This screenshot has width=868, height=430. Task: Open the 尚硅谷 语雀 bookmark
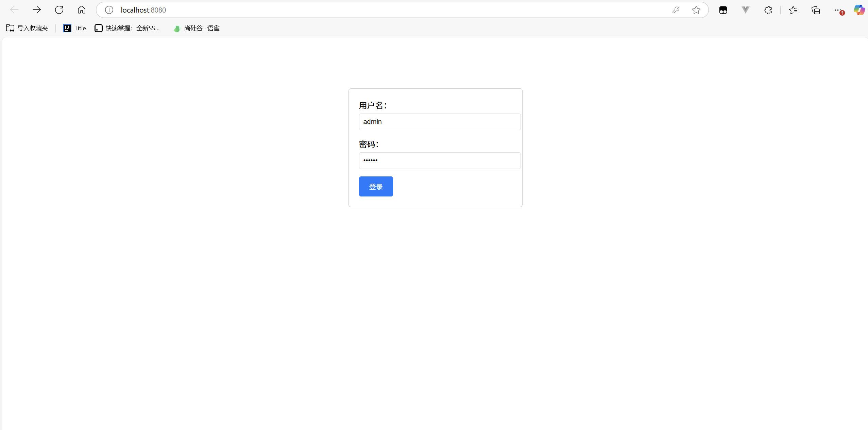tap(197, 28)
